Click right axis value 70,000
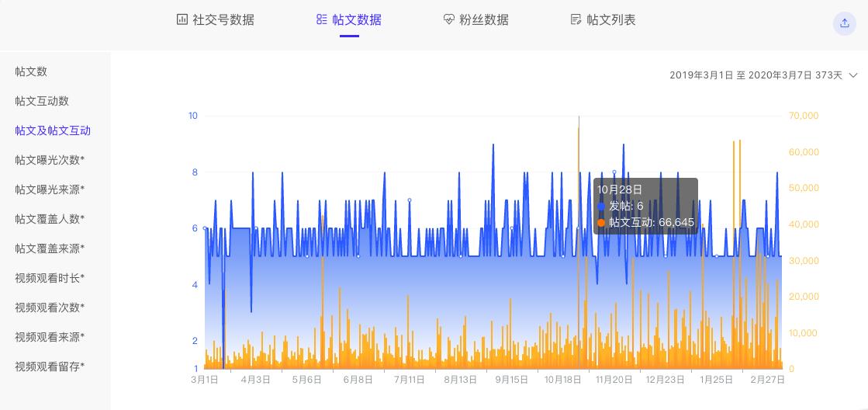The image size is (868, 410). tap(803, 116)
